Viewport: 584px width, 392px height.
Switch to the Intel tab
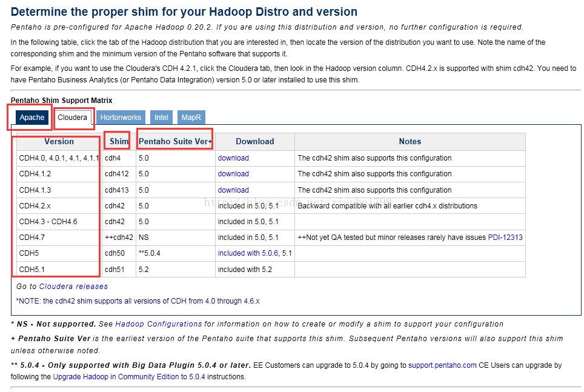point(161,118)
